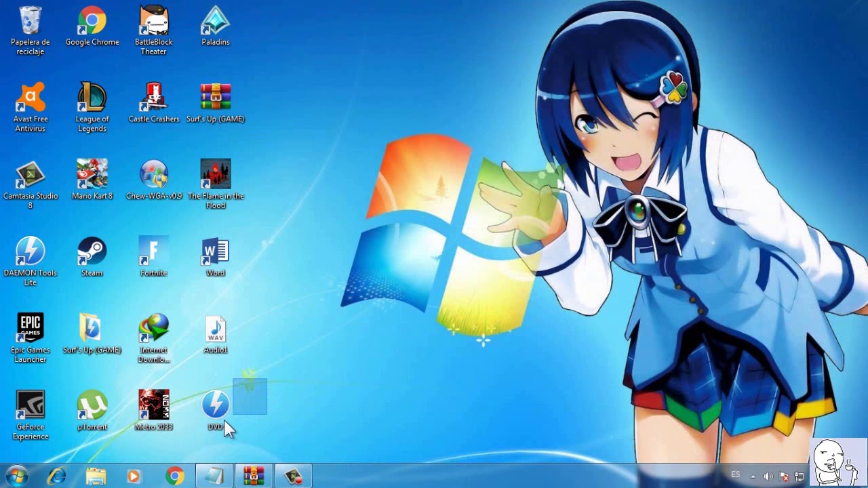Click the Metro 2033 game icon

click(154, 406)
